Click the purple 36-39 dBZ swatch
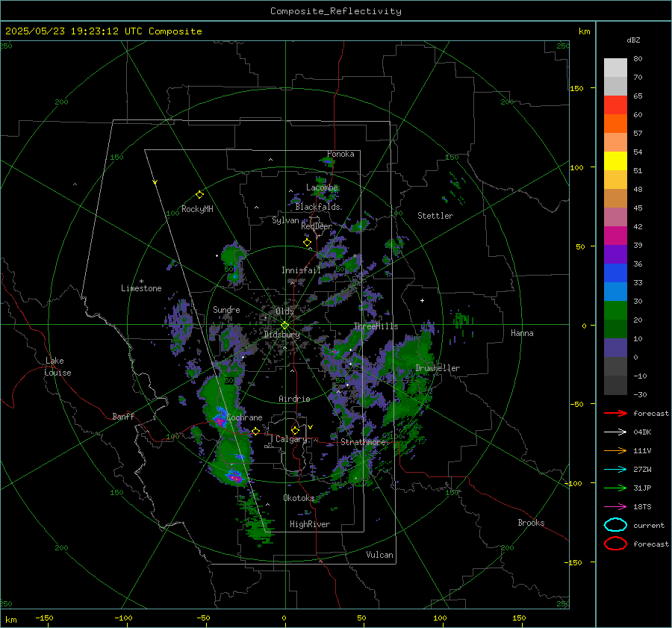Viewport: 672px width, 628px height. 615,255
